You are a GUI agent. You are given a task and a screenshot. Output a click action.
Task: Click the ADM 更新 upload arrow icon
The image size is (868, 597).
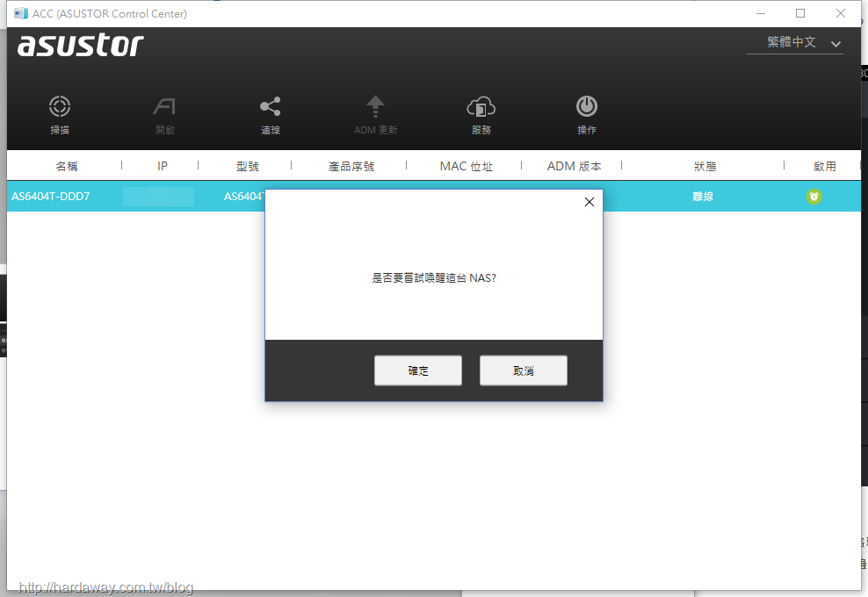375,106
